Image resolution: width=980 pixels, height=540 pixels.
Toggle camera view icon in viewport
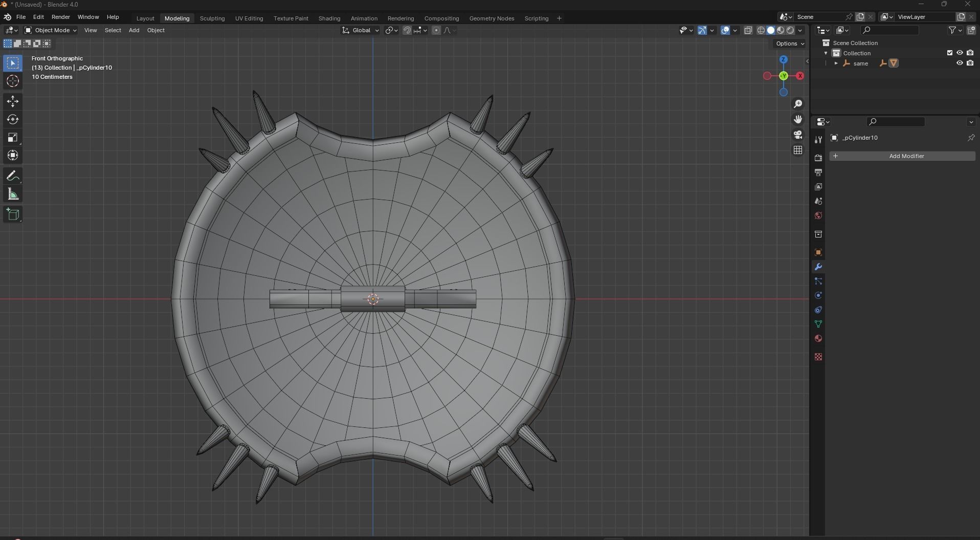pos(798,135)
